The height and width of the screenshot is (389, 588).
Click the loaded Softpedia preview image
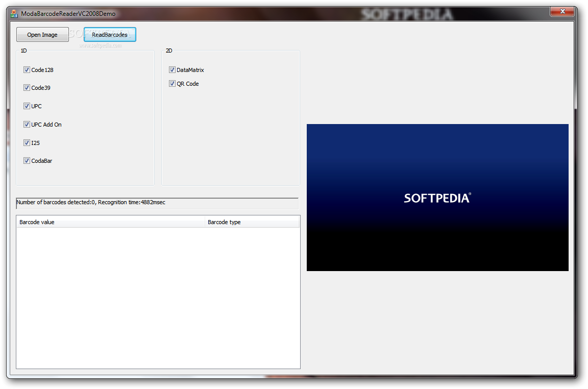(437, 198)
